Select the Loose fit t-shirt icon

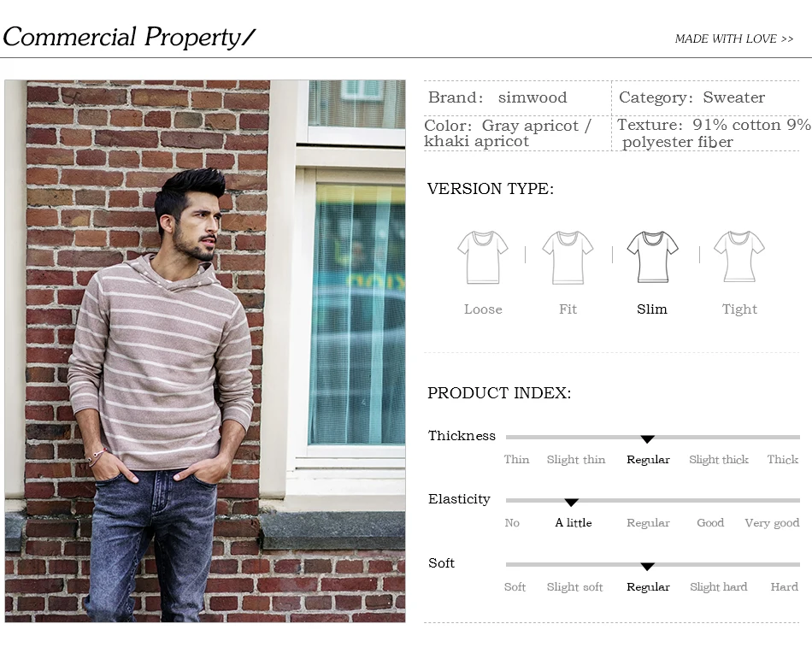(x=483, y=257)
